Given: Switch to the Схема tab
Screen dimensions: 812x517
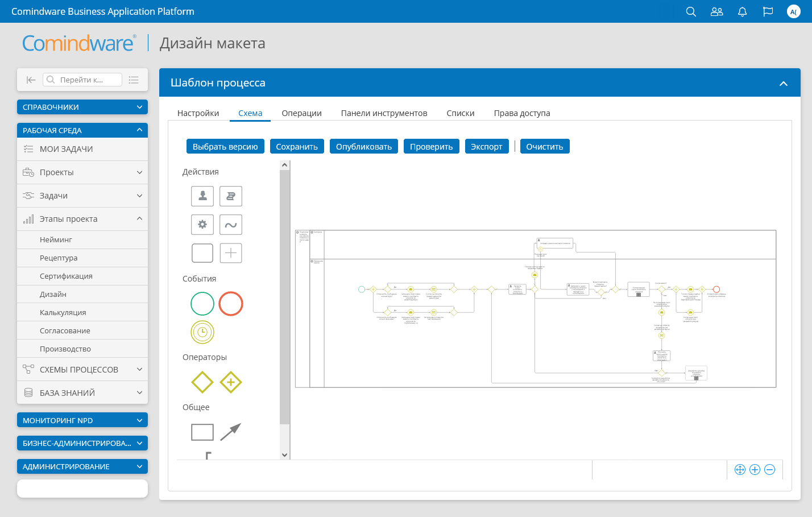Looking at the screenshot, I should click(250, 113).
